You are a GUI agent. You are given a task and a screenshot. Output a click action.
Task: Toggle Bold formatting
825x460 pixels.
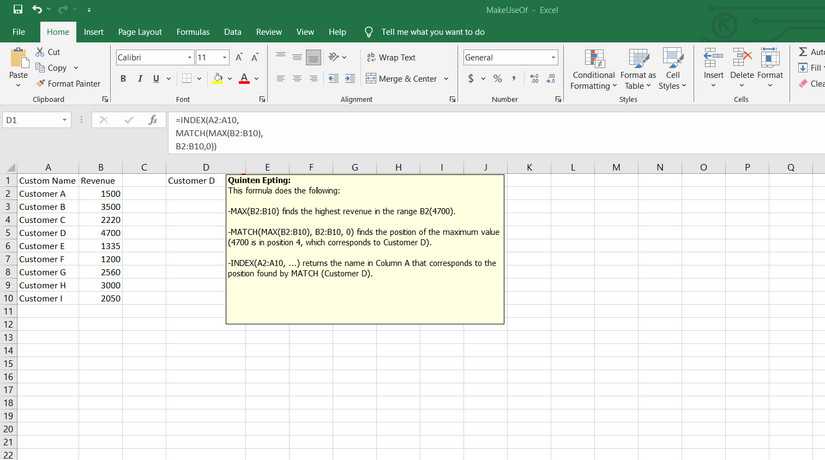pos(124,79)
